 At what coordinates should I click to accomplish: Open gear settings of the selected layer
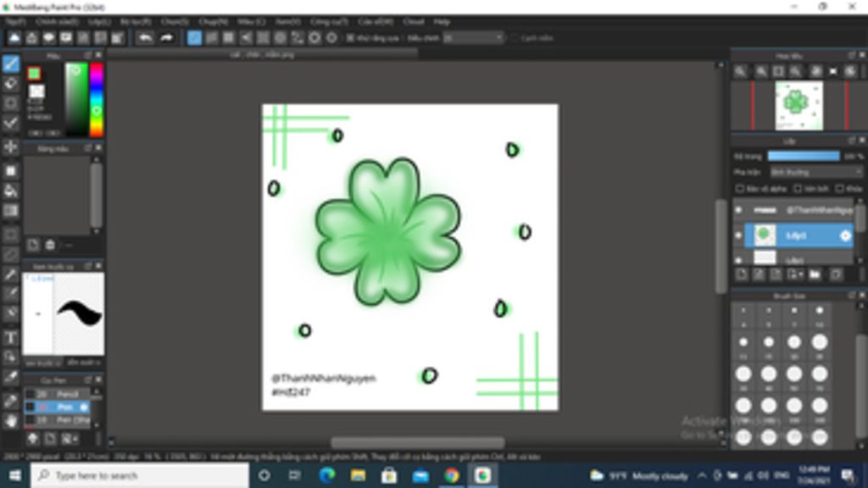[845, 236]
